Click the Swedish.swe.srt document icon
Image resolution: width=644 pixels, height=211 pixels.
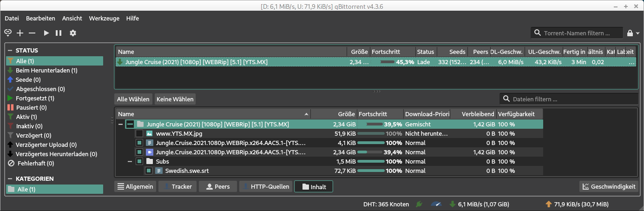[159, 171]
